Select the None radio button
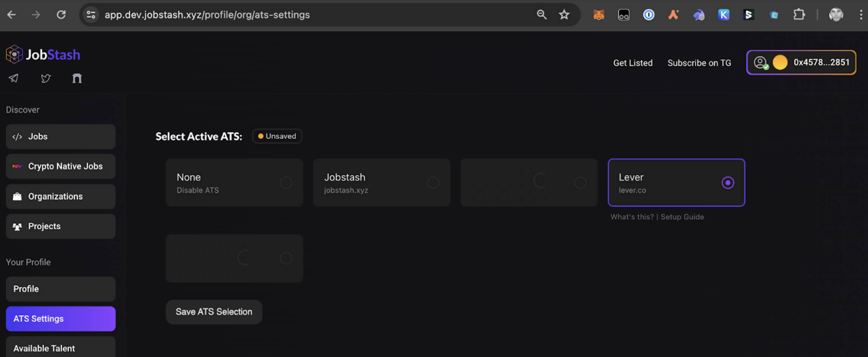 coord(286,183)
